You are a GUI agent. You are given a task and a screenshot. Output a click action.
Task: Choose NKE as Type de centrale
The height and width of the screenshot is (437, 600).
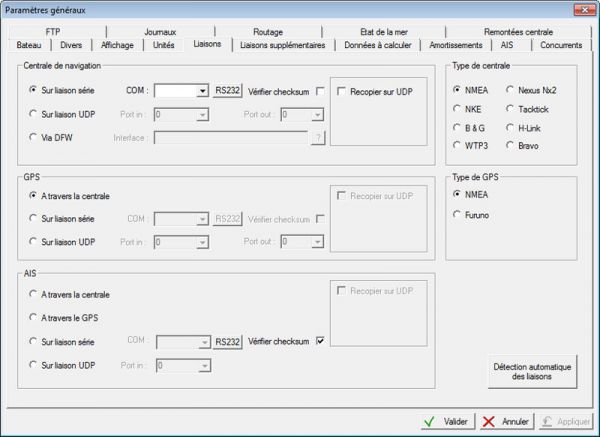pos(458,109)
